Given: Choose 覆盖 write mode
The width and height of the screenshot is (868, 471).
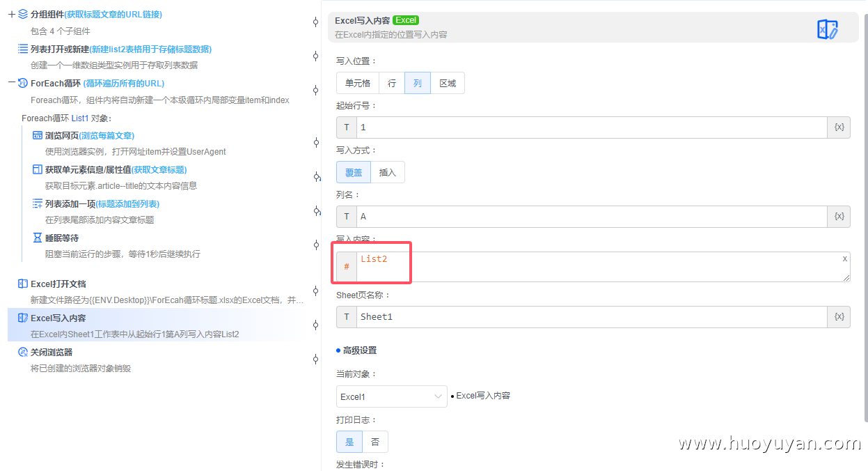Looking at the screenshot, I should point(354,172).
